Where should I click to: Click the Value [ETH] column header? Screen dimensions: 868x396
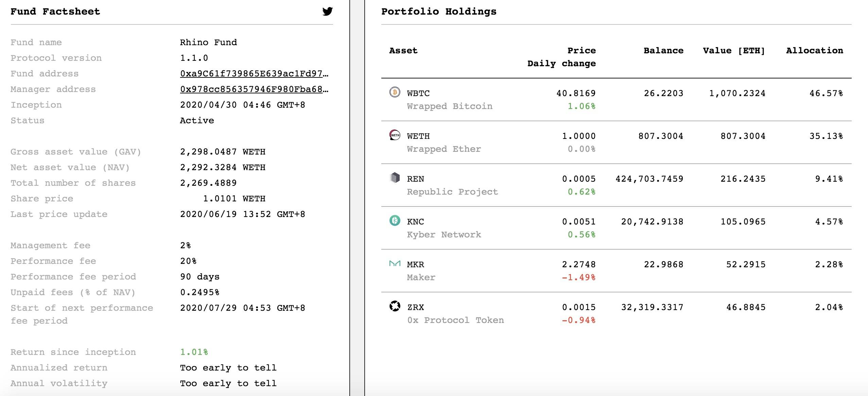tap(734, 51)
